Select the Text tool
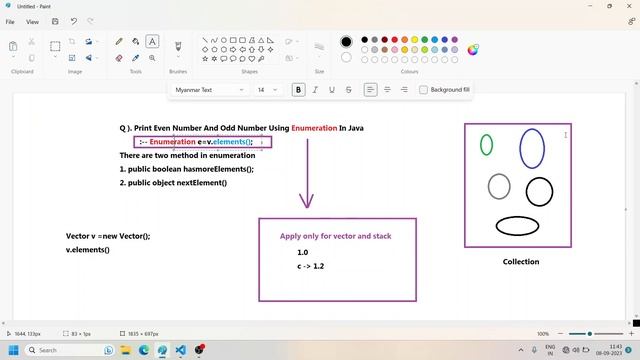 [x=152, y=41]
